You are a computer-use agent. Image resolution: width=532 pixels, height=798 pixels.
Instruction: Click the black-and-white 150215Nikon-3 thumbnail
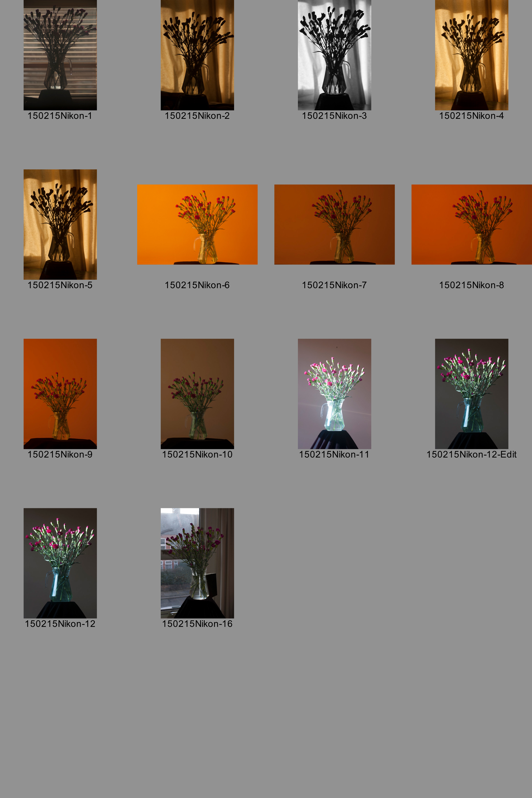pos(334,55)
